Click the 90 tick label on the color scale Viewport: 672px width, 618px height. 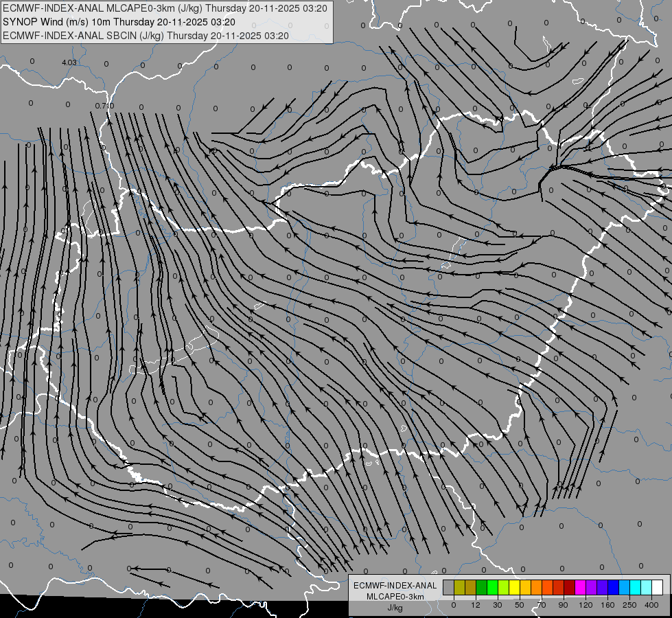563,605
